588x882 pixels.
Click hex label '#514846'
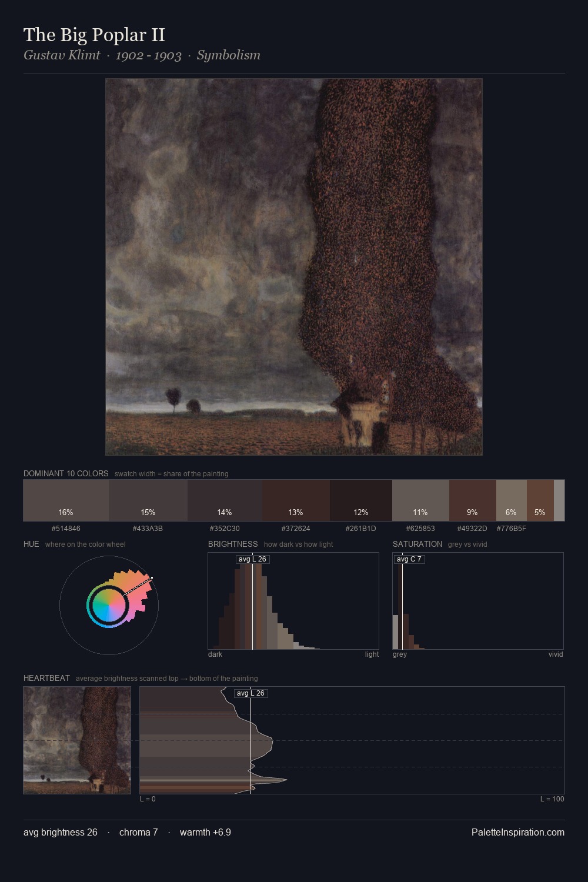pyautogui.click(x=66, y=529)
